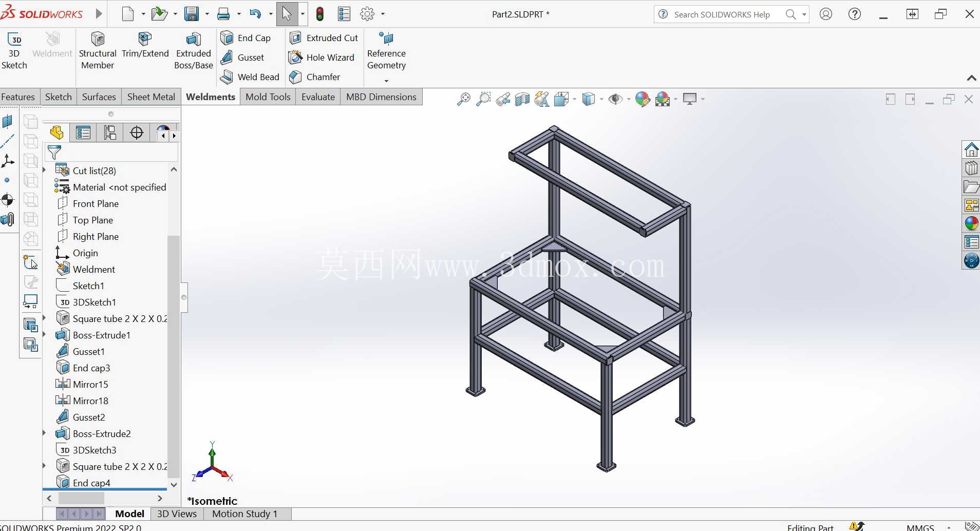This screenshot has width=980, height=531.
Task: Create a new document
Action: tap(128, 14)
